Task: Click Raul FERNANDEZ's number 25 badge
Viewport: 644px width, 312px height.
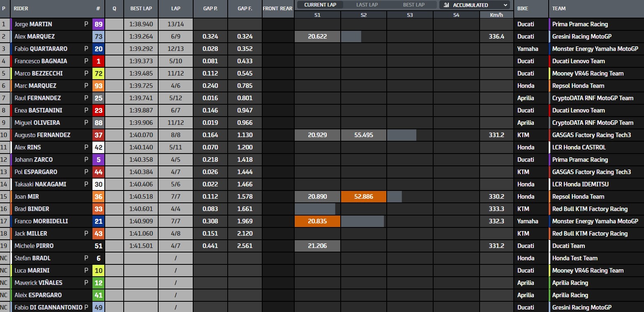Action: (x=99, y=98)
